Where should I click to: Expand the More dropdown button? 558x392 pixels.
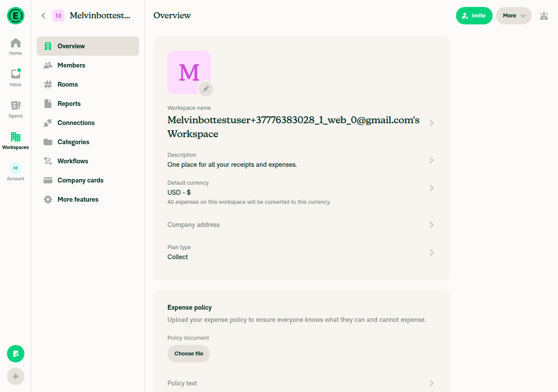(514, 16)
